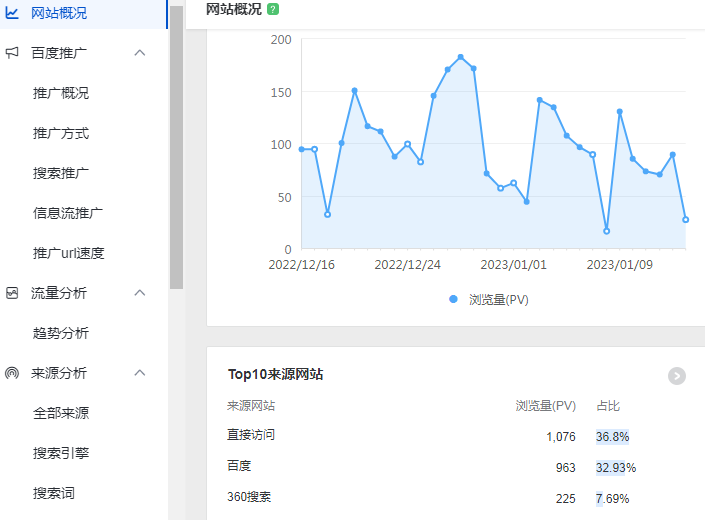Click the x-axis label 2022/12/24
This screenshot has width=705, height=520.
point(407,265)
